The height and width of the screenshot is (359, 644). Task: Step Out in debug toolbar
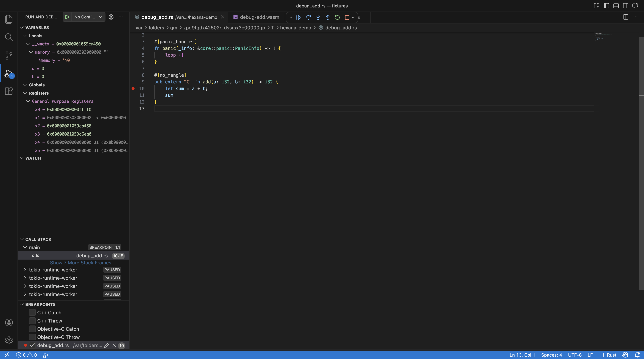(x=328, y=18)
